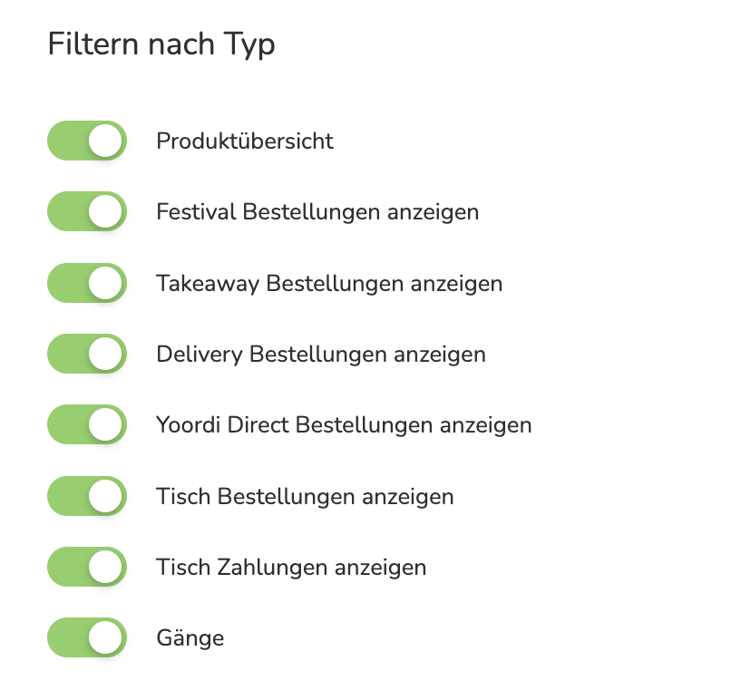
Task: Click white knob of Produktübersicht switch
Action: pyautogui.click(x=105, y=141)
